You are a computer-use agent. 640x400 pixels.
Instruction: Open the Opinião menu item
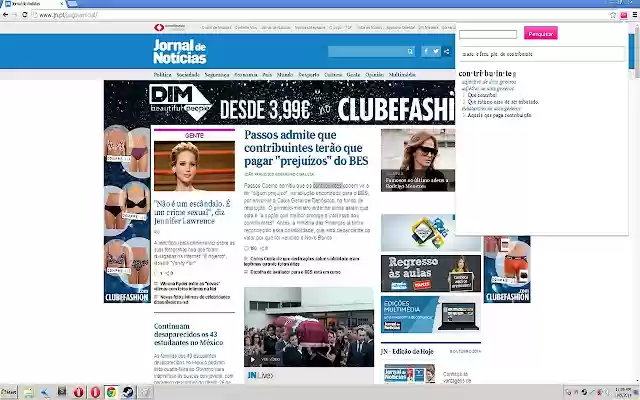[374, 75]
